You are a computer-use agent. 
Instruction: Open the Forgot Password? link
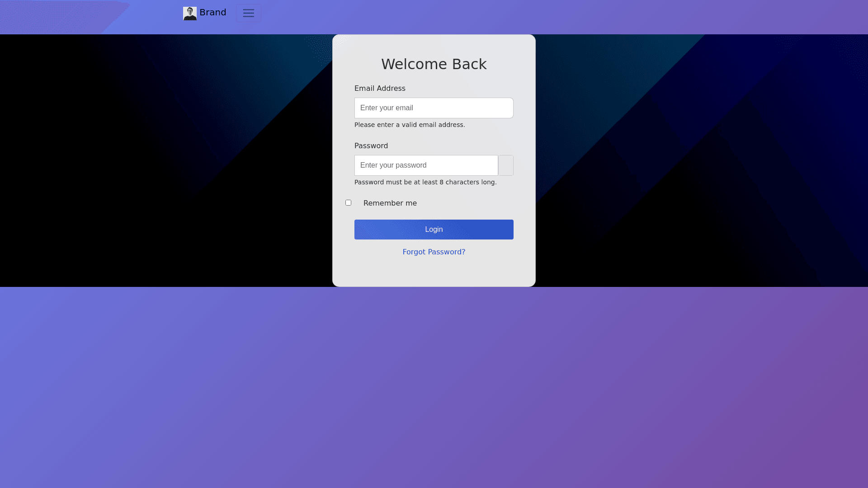[434, 252]
